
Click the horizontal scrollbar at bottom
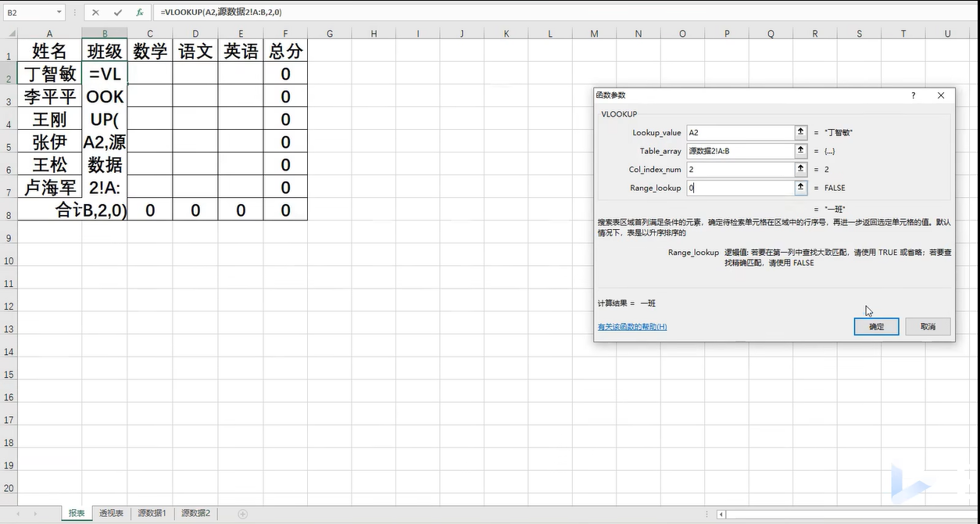(847, 514)
